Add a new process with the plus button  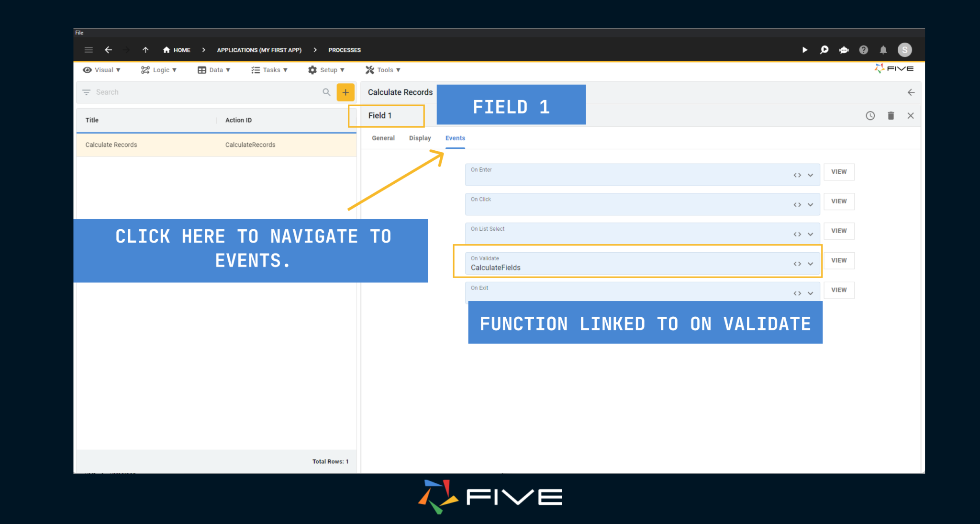(345, 92)
